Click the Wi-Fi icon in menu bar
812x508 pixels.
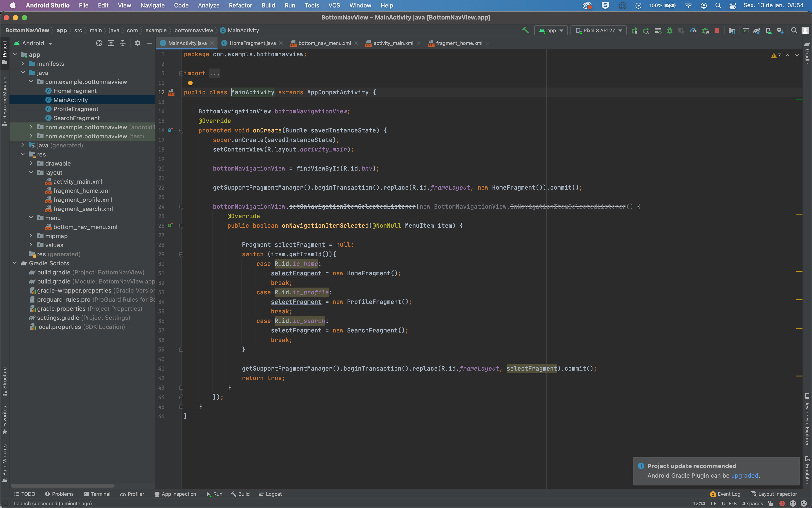pyautogui.click(x=688, y=5)
